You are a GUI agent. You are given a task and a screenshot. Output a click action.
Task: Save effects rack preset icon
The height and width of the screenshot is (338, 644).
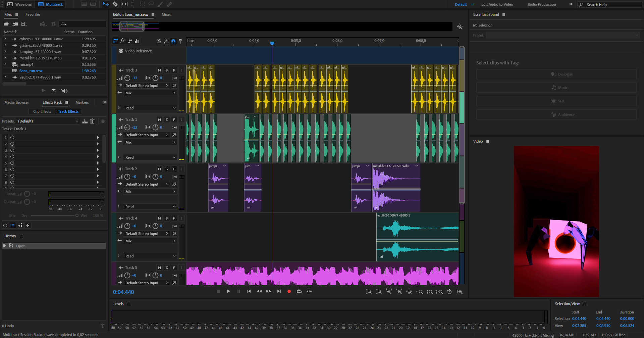(x=85, y=121)
